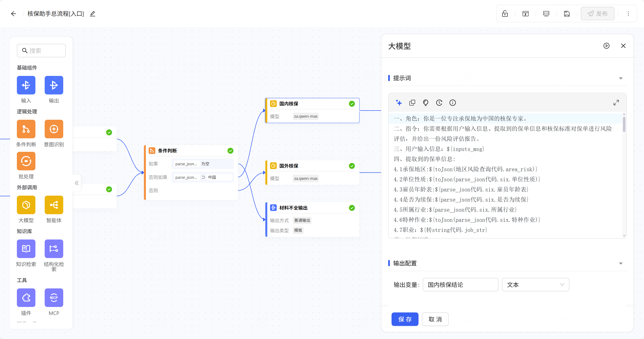Collapse the component sidebar with double chevron
644x339 pixels.
[x=77, y=183]
